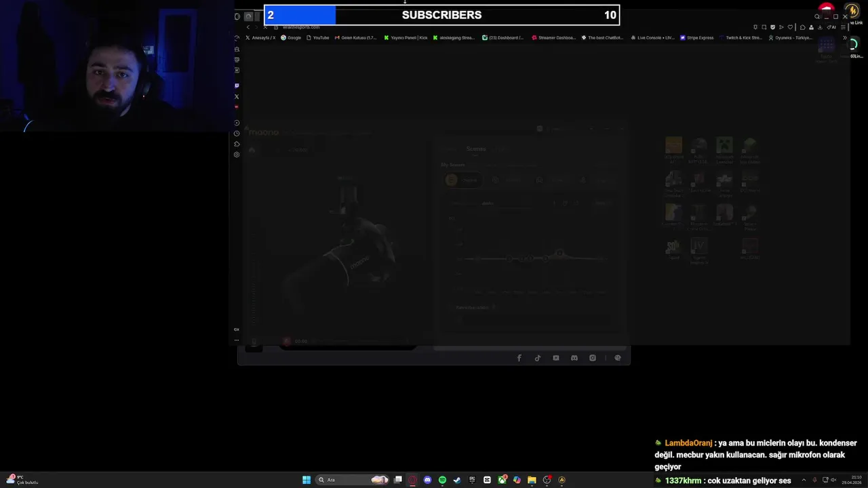Open Task View on the taskbar

pyautogui.click(x=398, y=480)
